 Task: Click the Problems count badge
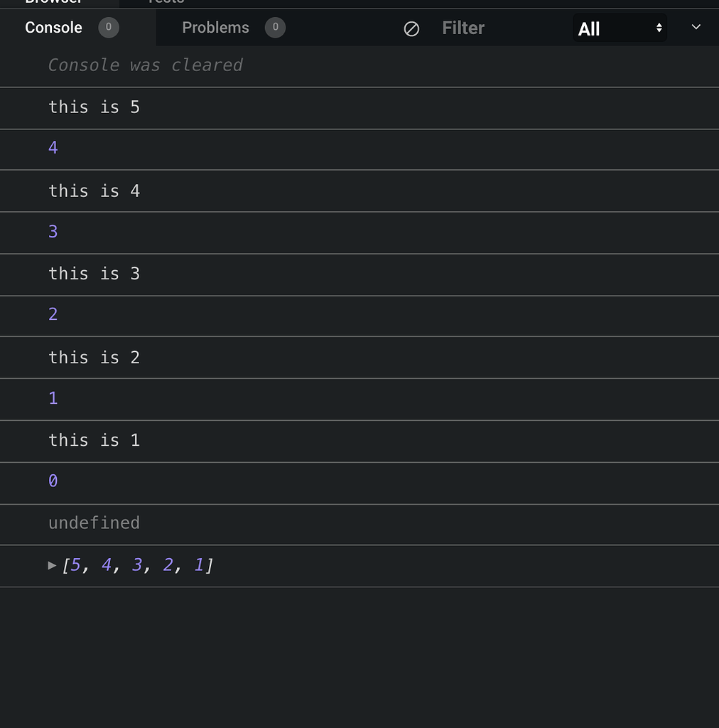point(275,28)
